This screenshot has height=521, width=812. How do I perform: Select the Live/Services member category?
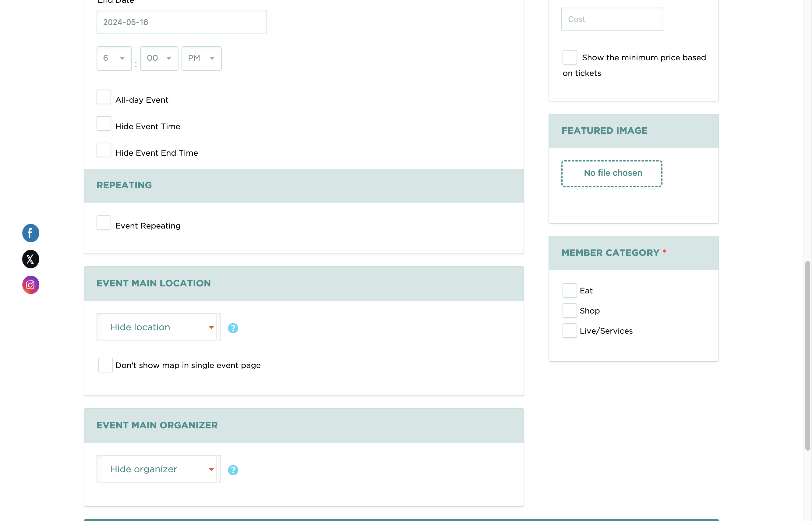570,331
